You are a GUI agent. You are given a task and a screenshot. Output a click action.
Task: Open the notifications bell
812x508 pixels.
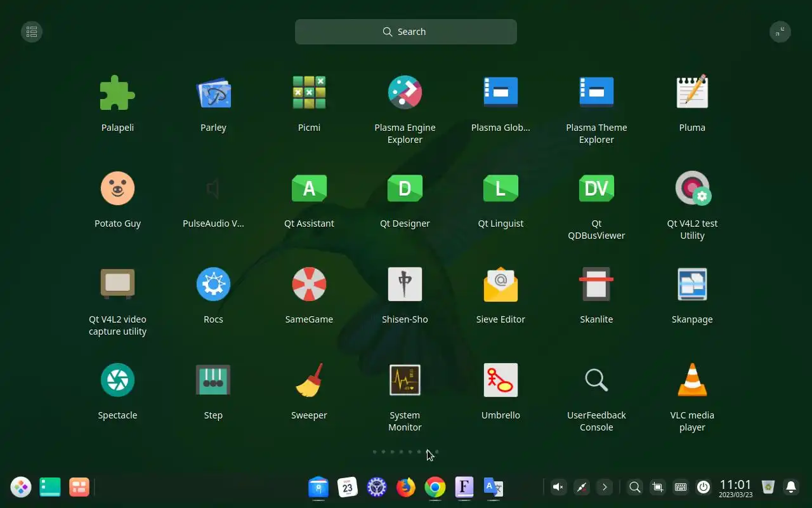(791, 487)
